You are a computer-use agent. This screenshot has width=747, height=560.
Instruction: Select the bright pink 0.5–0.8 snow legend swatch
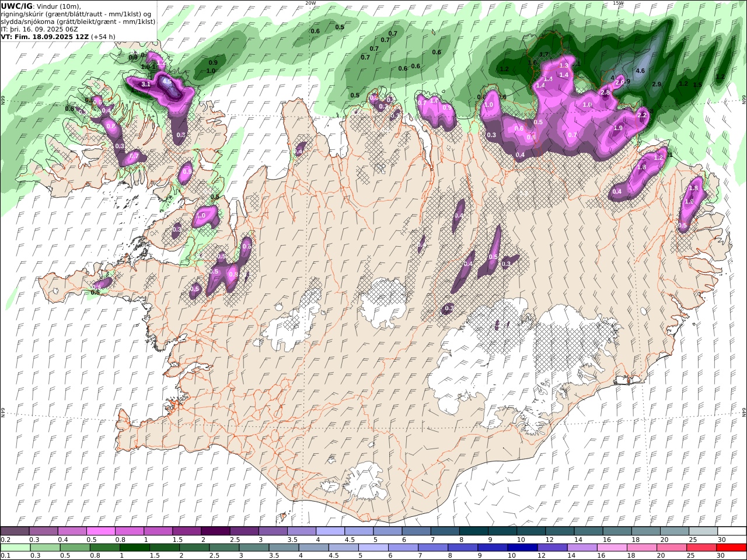(100, 531)
